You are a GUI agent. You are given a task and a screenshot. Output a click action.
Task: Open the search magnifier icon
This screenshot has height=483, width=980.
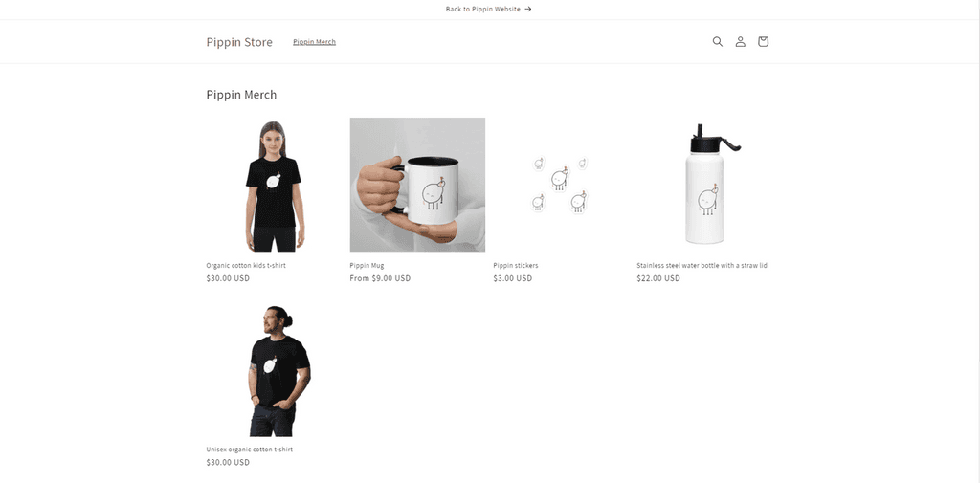click(x=718, y=42)
